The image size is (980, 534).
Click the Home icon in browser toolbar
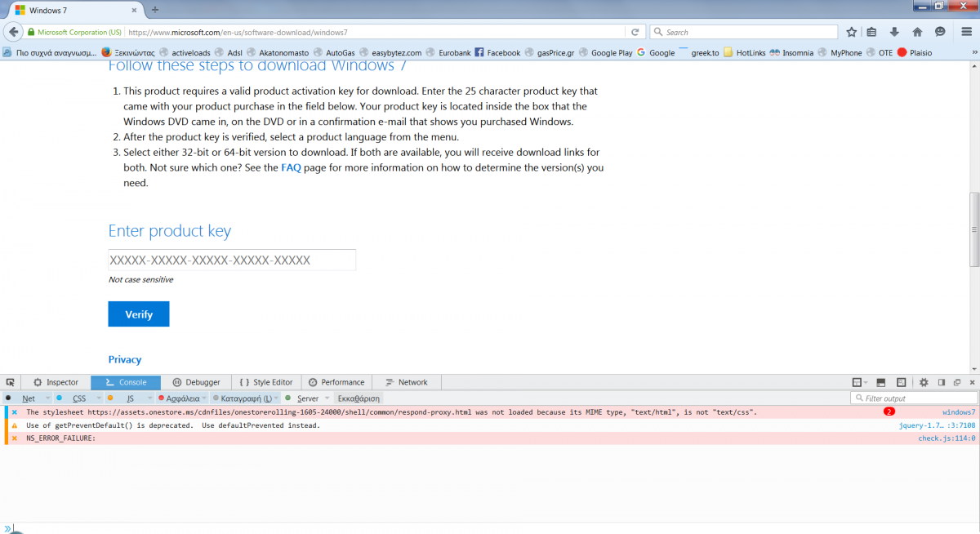point(917,32)
